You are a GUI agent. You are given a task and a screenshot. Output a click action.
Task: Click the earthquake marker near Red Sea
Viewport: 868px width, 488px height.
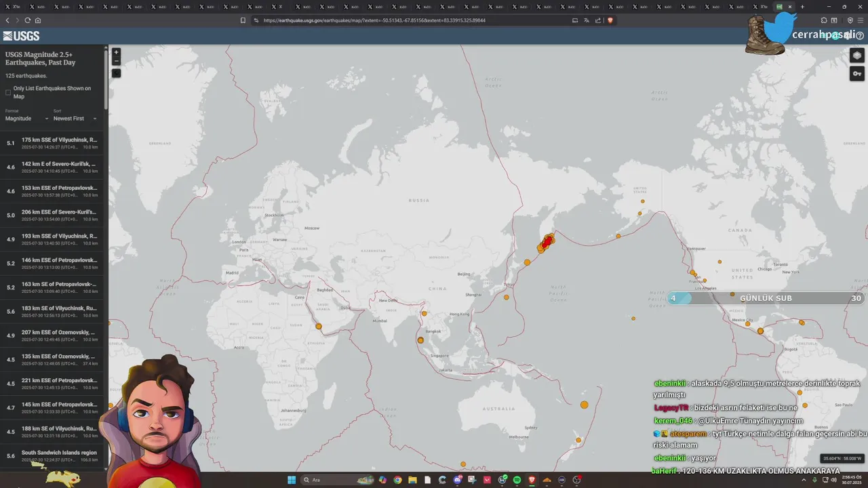(x=319, y=327)
